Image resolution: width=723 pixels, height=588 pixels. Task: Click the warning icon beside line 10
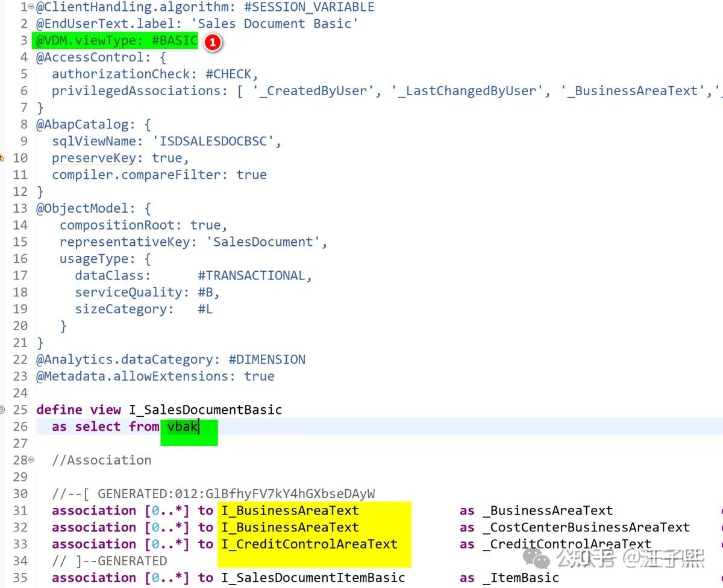tap(3, 157)
